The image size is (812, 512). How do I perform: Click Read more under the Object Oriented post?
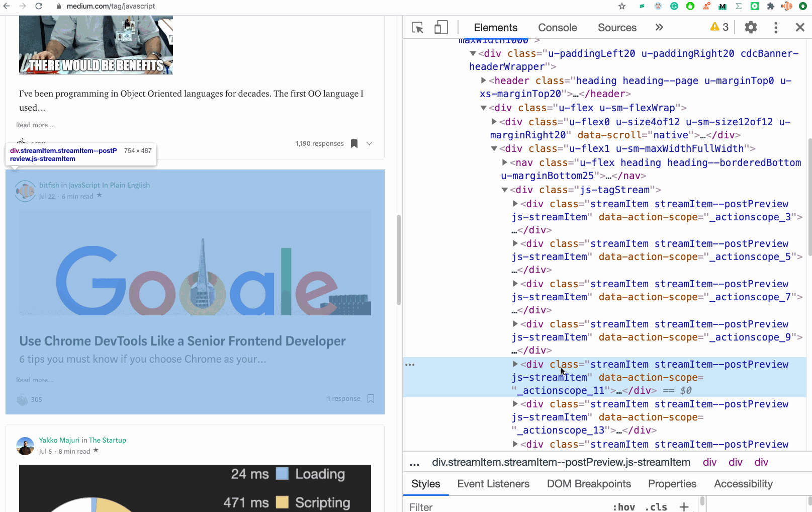(35, 125)
